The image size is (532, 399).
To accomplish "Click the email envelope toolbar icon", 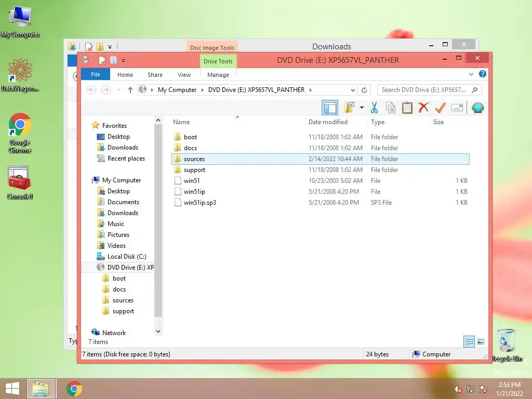I will click(x=457, y=108).
